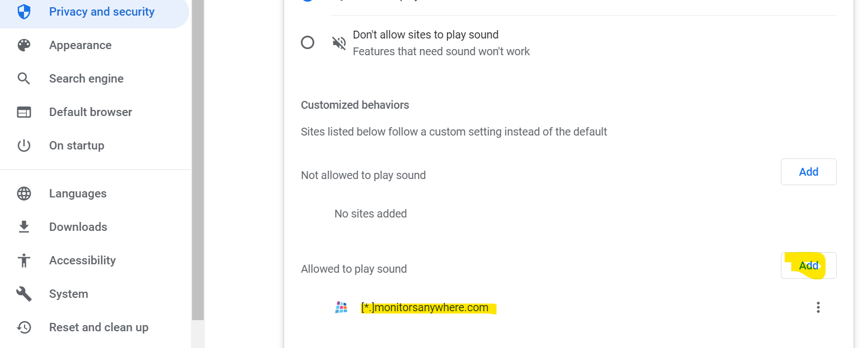Click the Default browser icon
The image size is (868, 348).
pyautogui.click(x=23, y=112)
